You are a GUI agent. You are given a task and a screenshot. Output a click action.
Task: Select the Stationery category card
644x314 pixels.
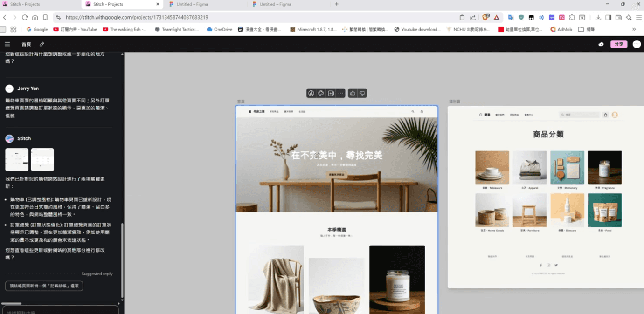click(567, 170)
